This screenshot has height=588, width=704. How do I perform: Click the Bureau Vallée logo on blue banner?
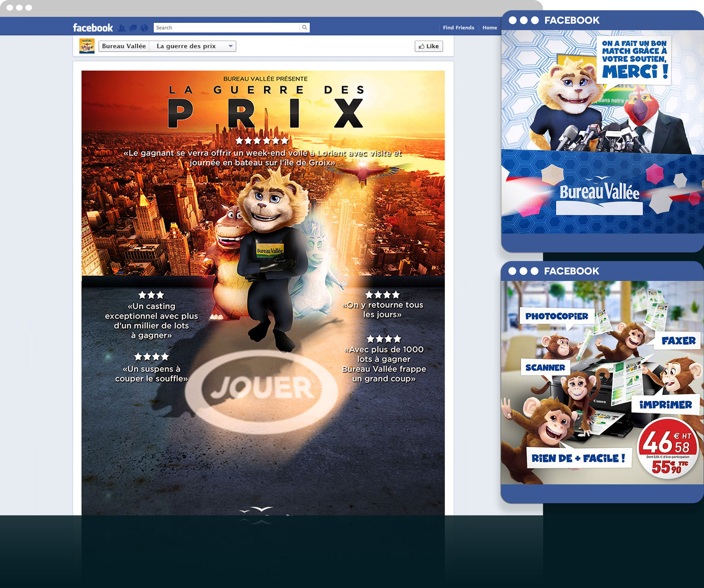599,193
